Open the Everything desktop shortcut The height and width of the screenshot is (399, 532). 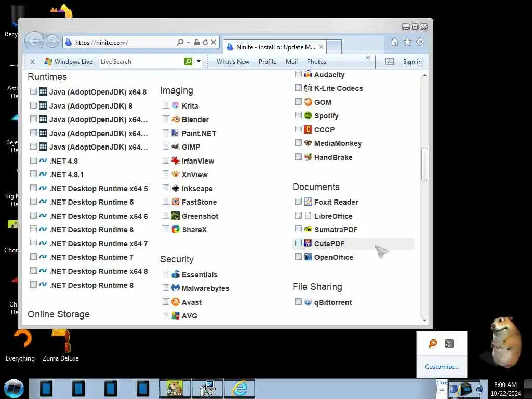point(20,345)
